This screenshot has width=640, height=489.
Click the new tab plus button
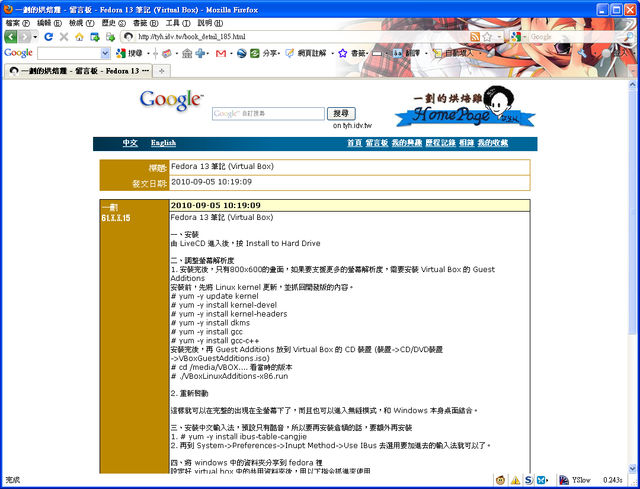pos(162,71)
